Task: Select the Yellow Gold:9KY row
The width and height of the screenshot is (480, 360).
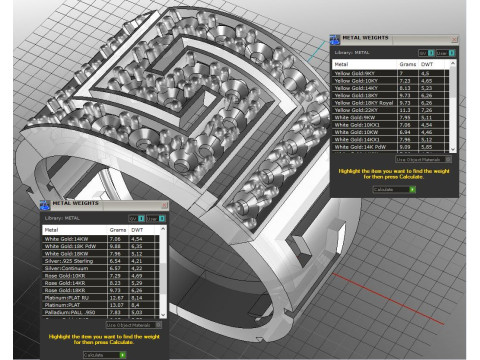Action: point(390,73)
